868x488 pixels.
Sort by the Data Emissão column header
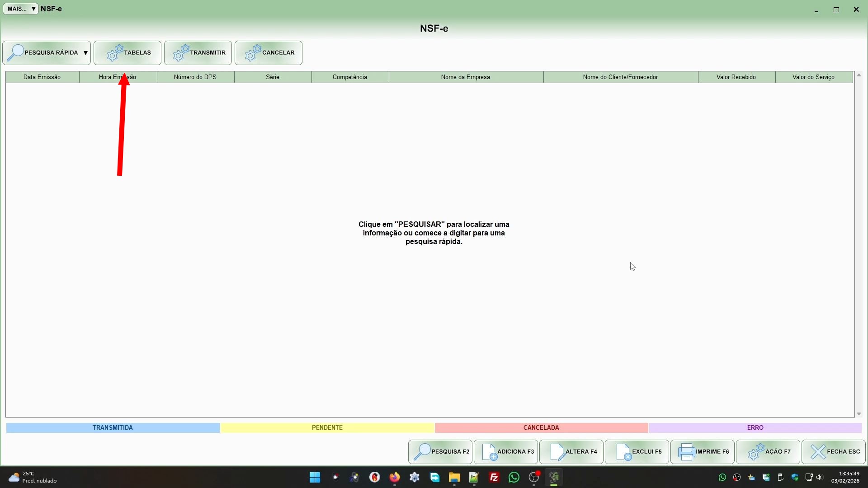point(42,77)
